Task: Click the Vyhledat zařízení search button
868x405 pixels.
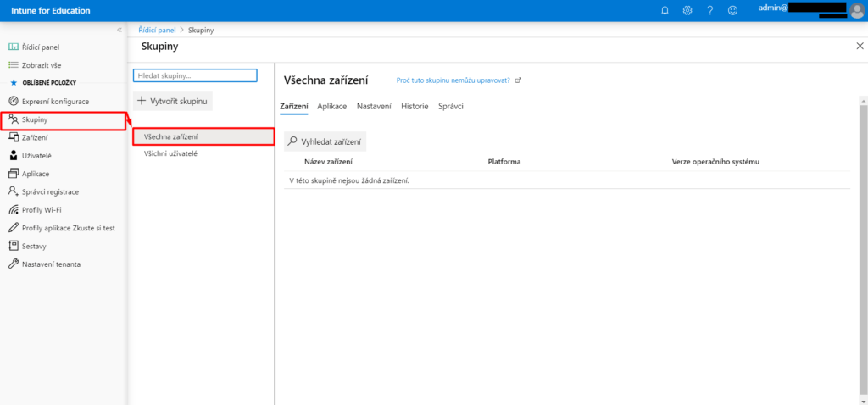Action: pyautogui.click(x=325, y=141)
